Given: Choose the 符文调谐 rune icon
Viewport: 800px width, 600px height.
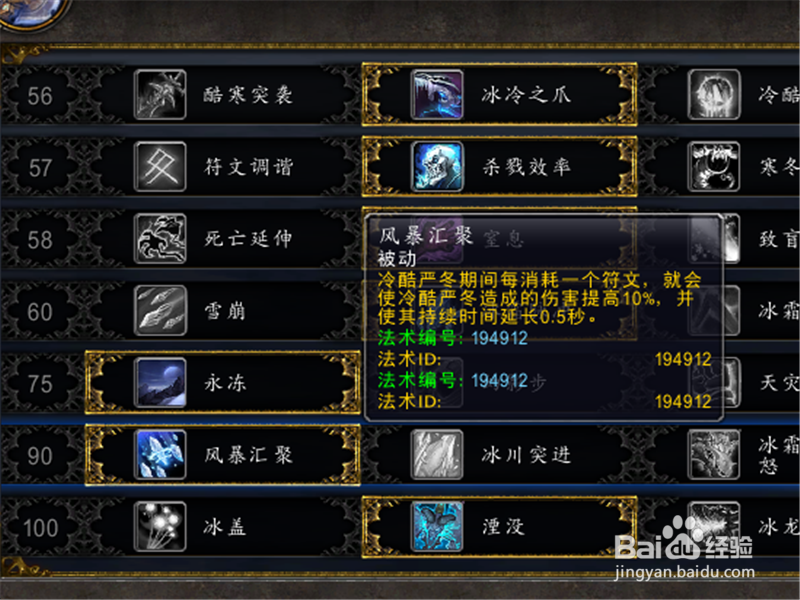Looking at the screenshot, I should pyautogui.click(x=160, y=166).
